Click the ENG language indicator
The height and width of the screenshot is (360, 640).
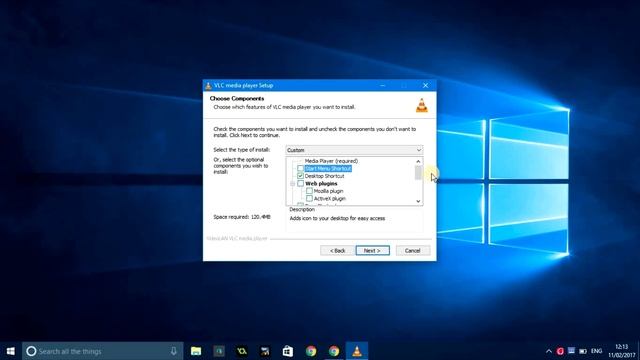click(596, 351)
